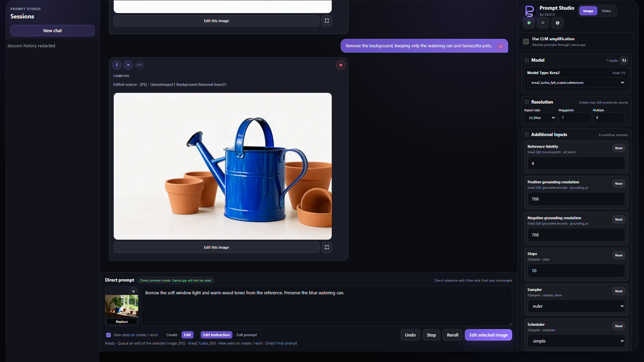Uncheck New seed on create / reroll
Screen dimensions: 644x362
(x=108, y=335)
